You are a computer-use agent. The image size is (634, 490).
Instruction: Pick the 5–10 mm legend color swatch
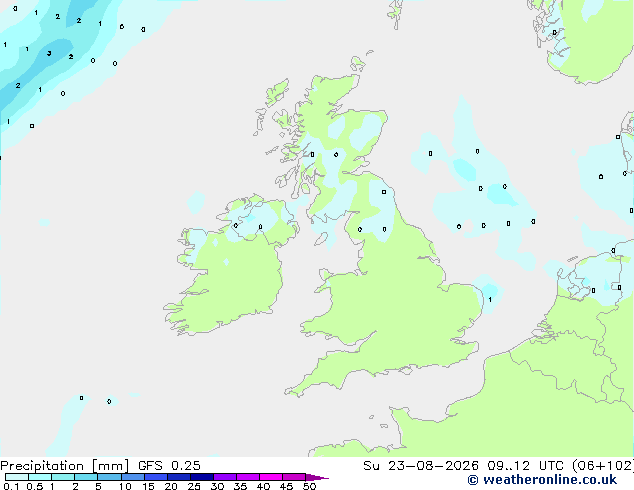coord(109,477)
